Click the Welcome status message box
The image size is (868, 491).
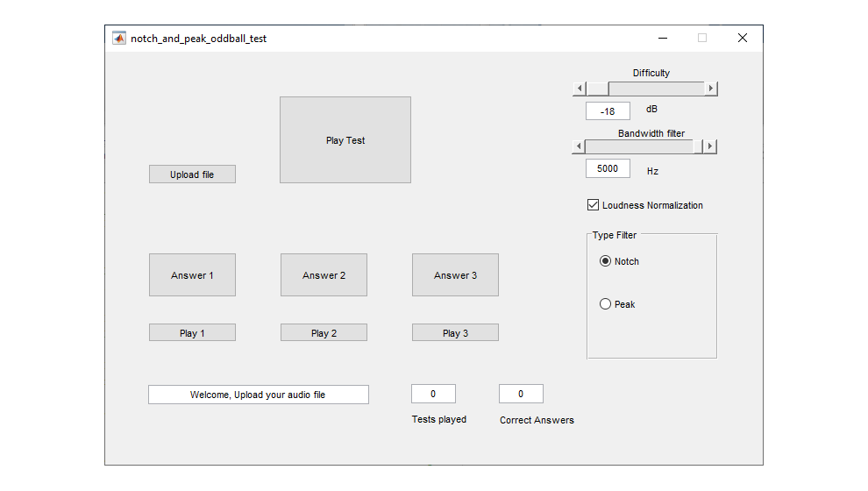(x=259, y=395)
